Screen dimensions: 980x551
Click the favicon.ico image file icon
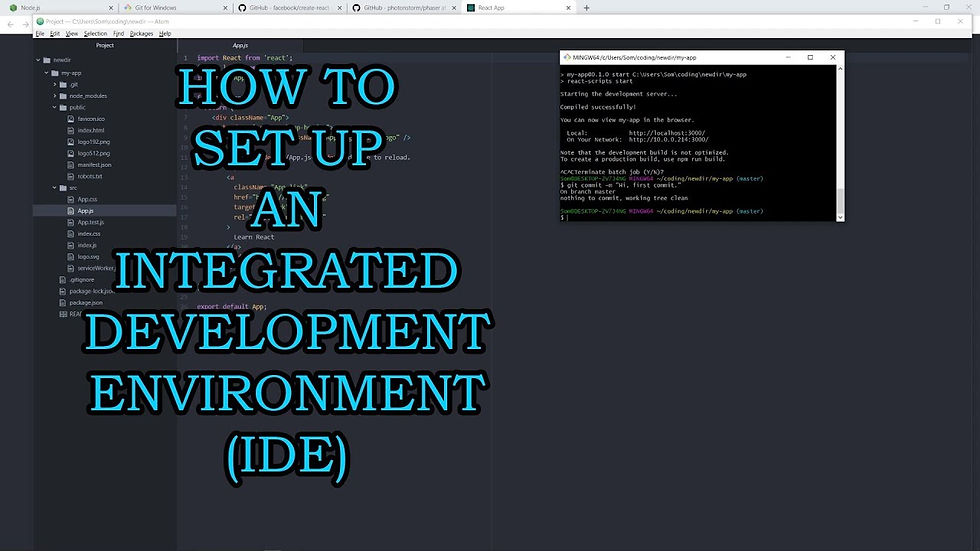tap(71, 119)
